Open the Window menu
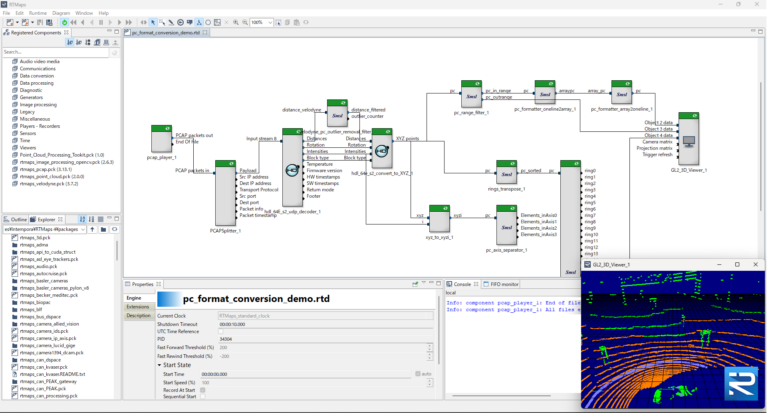The height and width of the screenshot is (413, 768). [84, 13]
